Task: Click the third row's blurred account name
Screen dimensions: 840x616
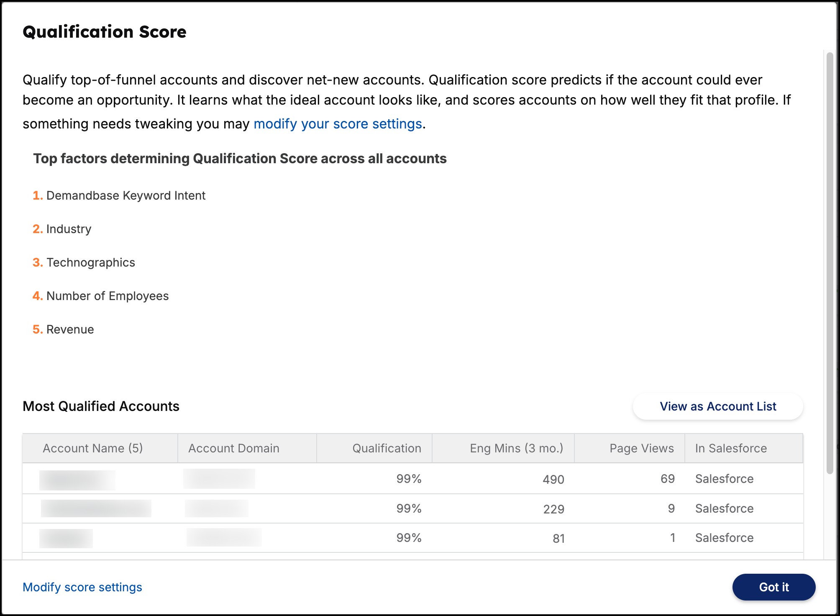Action: 66,538
